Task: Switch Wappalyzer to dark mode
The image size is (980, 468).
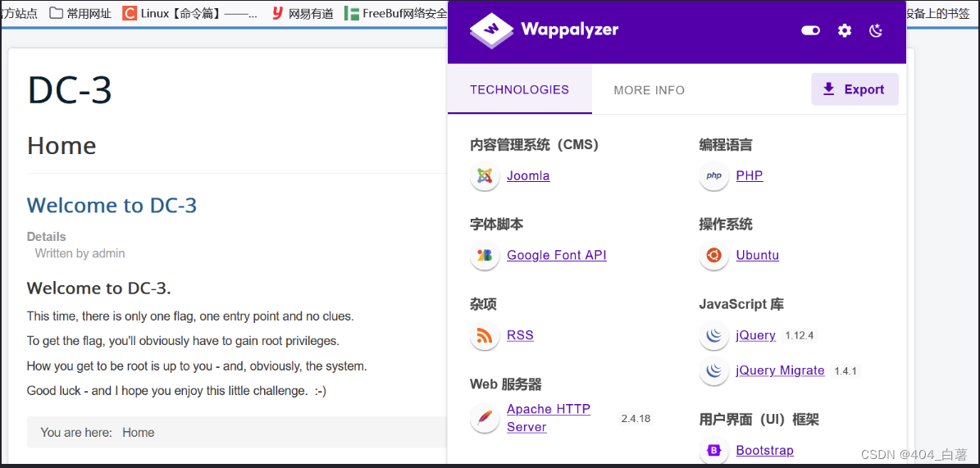Action: pos(876,30)
